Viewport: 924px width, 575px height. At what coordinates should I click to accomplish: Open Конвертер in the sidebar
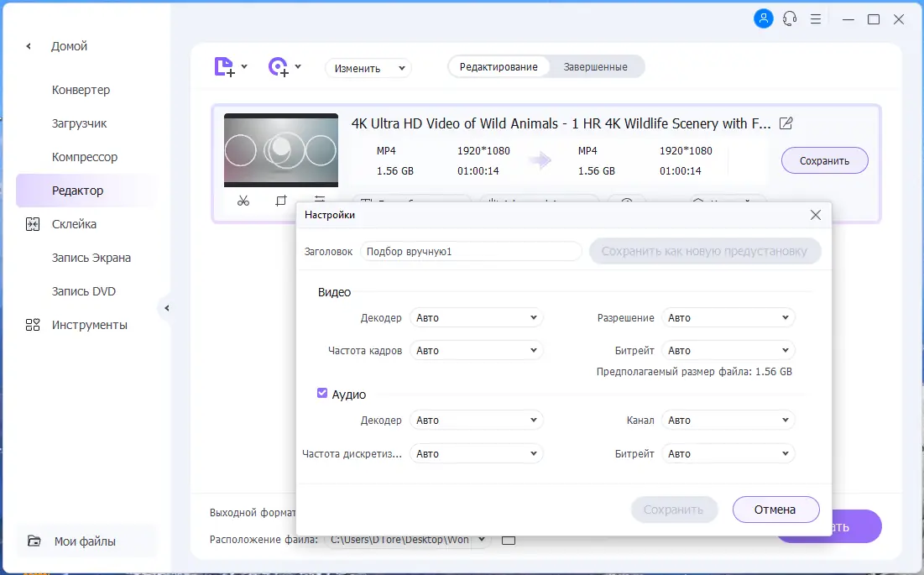coord(81,90)
